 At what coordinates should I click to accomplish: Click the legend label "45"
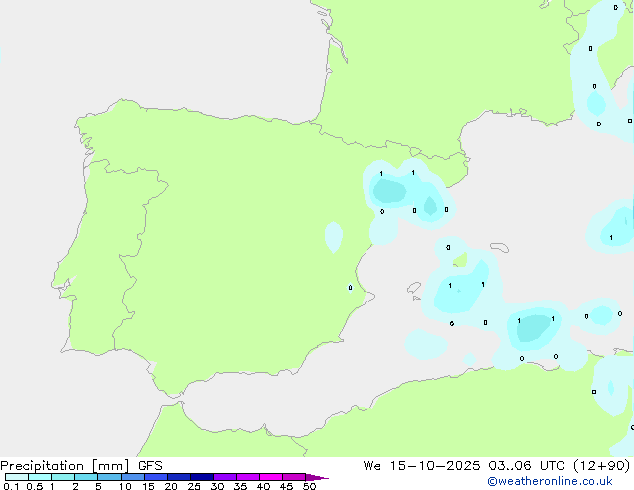286,486
